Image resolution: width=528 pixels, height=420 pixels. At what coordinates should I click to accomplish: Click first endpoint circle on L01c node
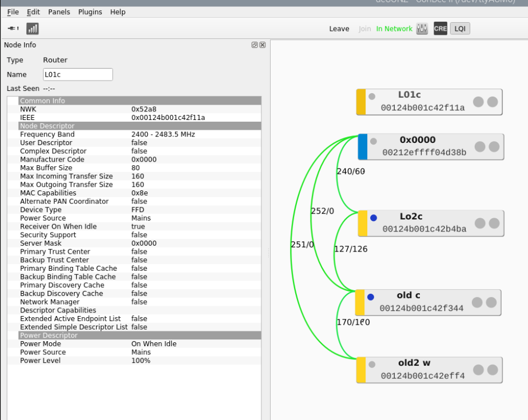click(x=478, y=102)
